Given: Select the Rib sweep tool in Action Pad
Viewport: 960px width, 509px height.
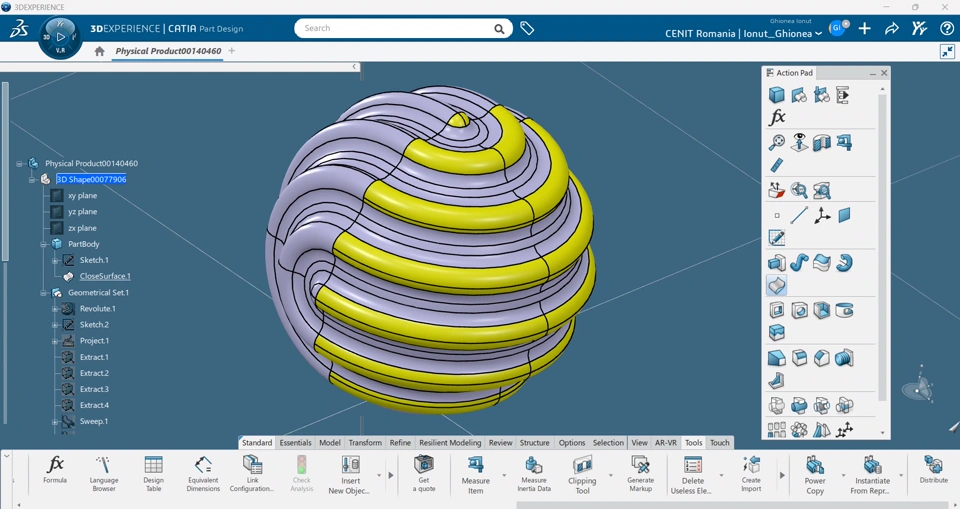Looking at the screenshot, I should [799, 263].
